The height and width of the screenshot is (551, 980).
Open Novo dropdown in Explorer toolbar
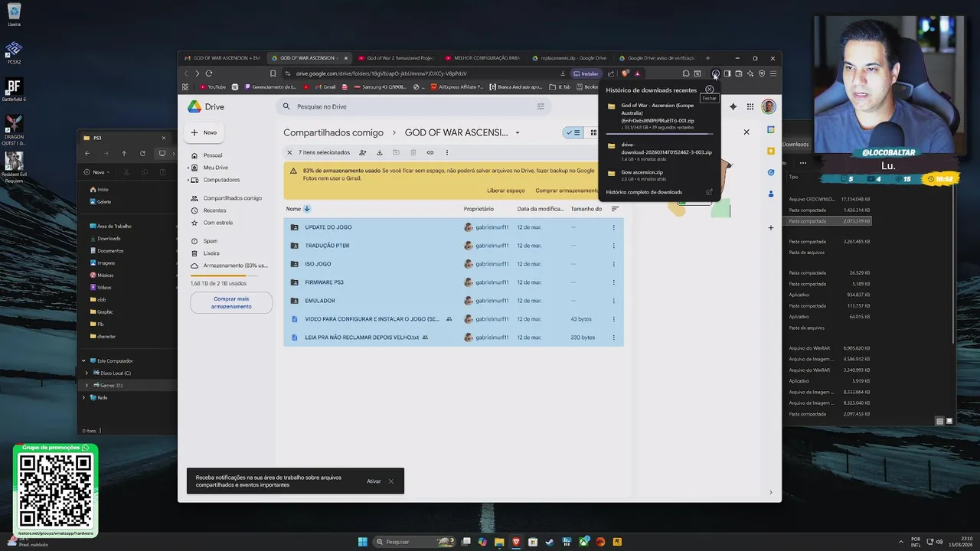pos(98,172)
